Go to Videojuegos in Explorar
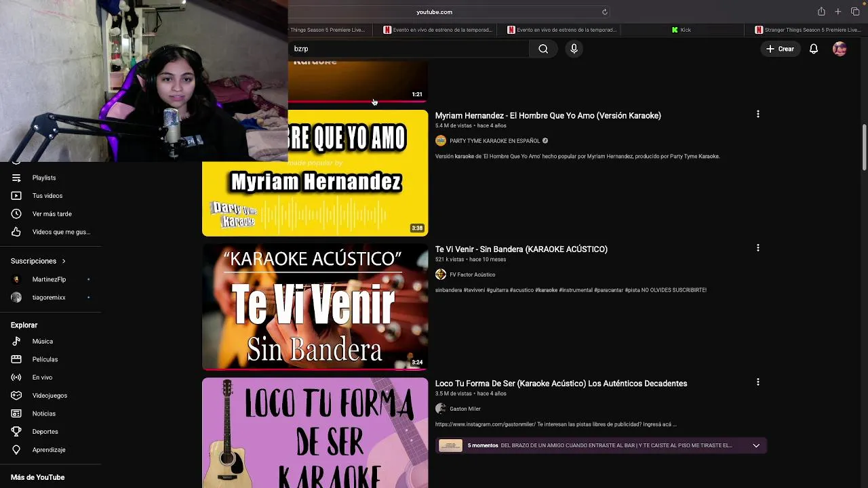868x488 pixels. point(50,395)
